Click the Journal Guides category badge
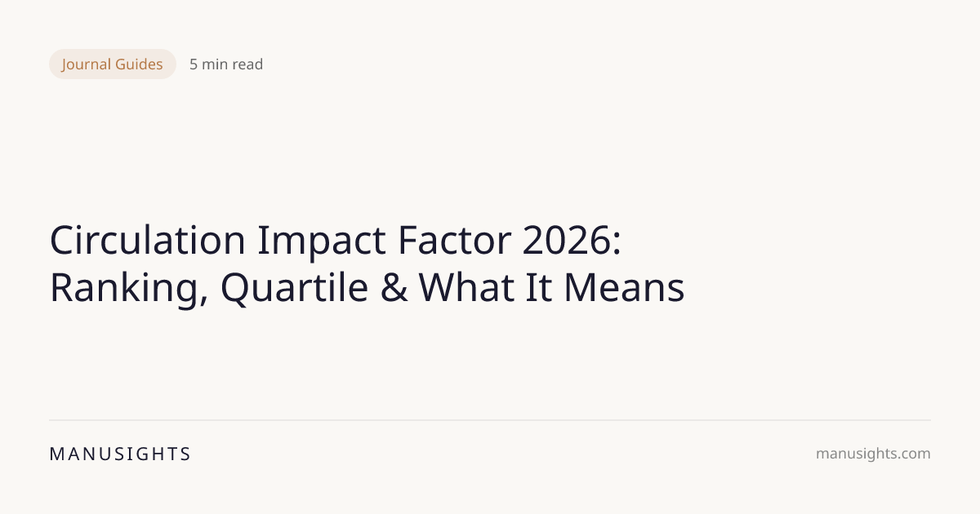980x514 pixels. coord(113,64)
